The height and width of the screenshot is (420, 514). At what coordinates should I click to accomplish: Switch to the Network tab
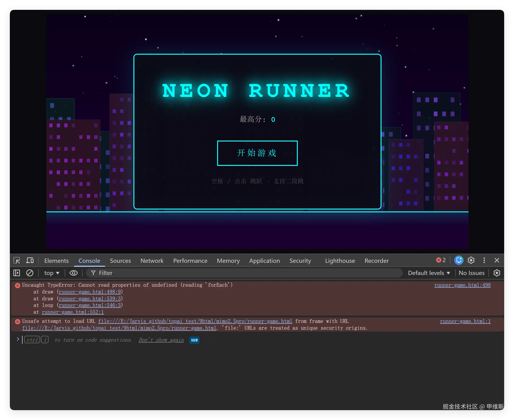tap(152, 261)
